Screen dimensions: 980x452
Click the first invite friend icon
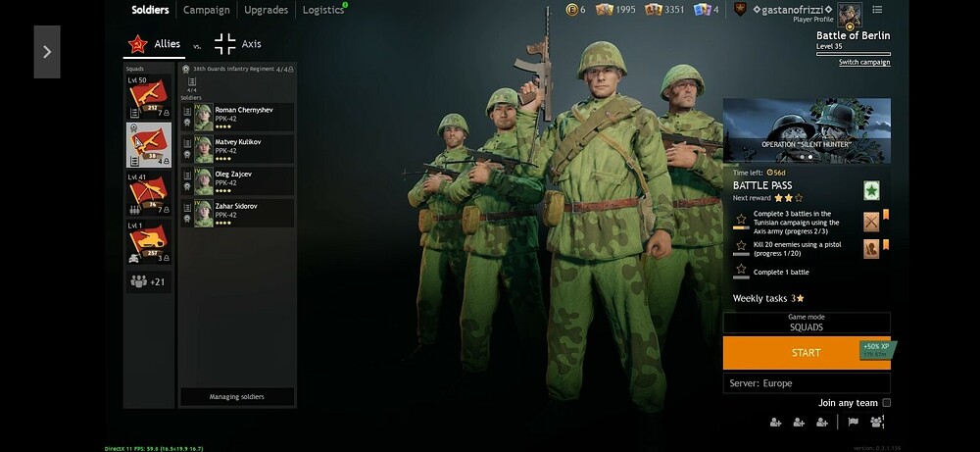(x=775, y=423)
